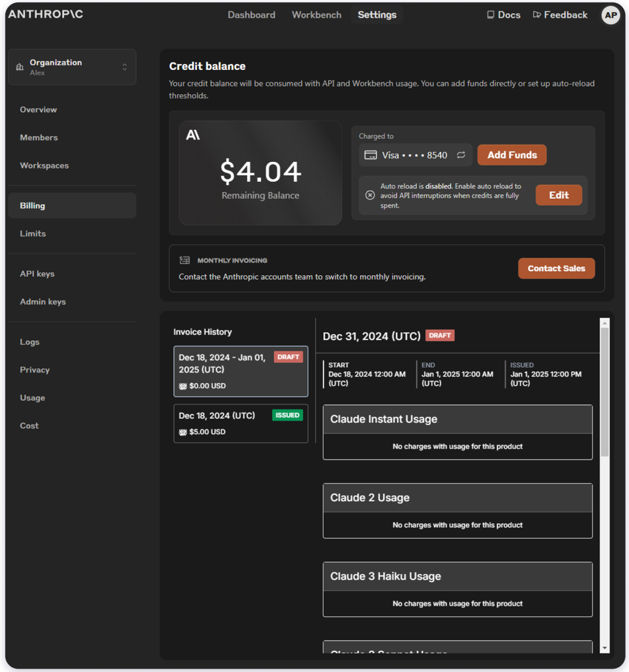Click the Anthropic A mark on balance card
This screenshot has height=672, width=629.
coord(193,135)
